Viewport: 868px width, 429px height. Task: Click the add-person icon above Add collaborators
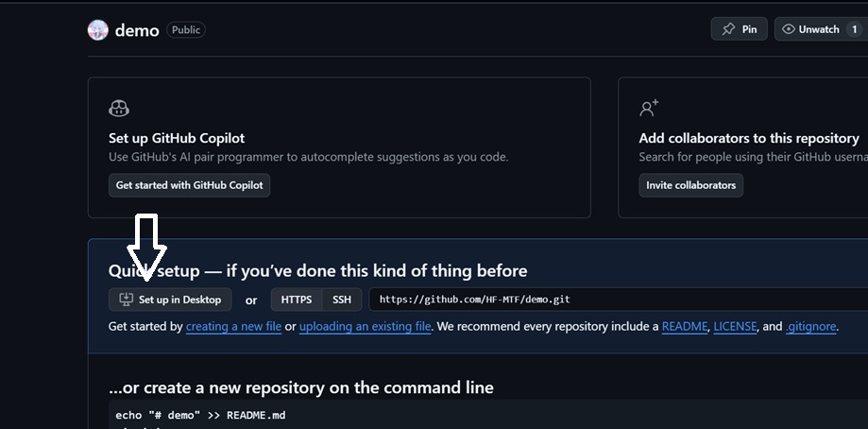click(649, 109)
